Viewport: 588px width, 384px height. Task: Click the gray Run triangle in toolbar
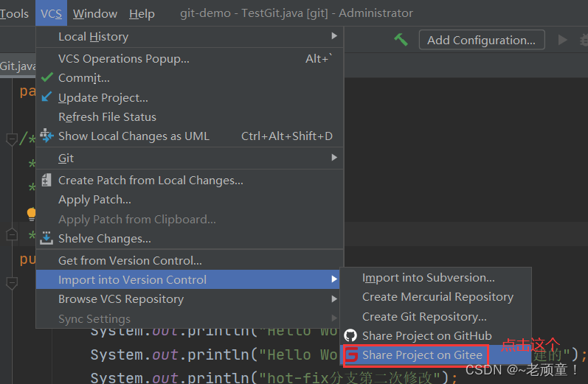[562, 40]
